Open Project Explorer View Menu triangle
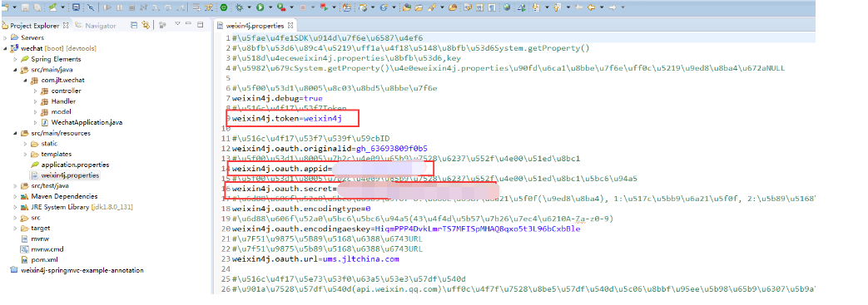 pos(177,24)
